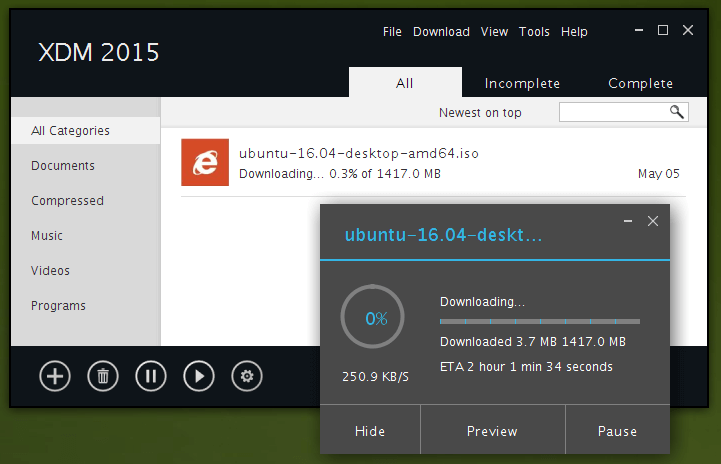This screenshot has height=464, width=721.
Task: Switch to the Complete tab
Action: (x=641, y=83)
